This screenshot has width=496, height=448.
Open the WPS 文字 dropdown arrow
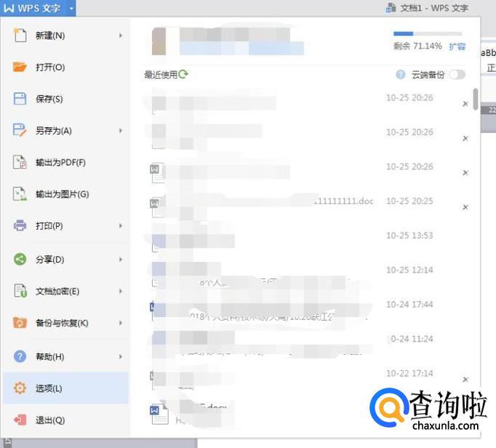[71, 8]
